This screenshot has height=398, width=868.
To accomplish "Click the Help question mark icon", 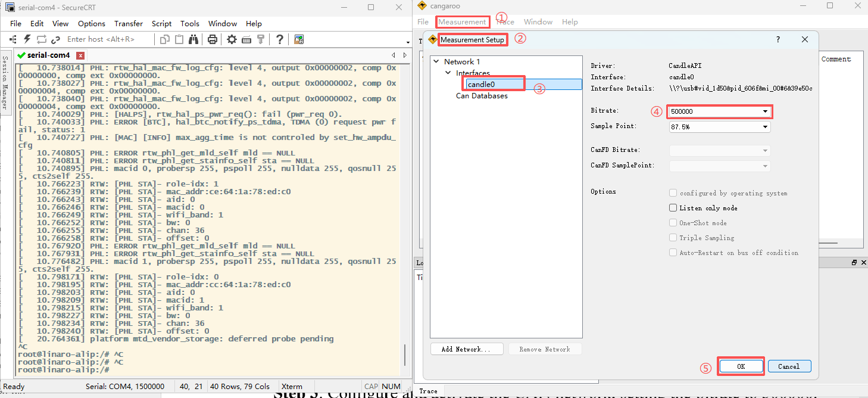I will [279, 39].
